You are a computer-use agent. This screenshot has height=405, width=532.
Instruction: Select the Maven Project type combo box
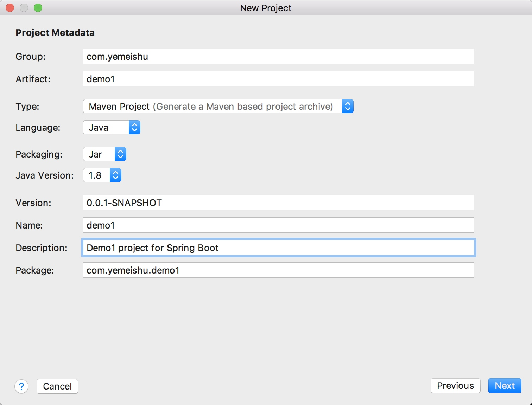pyautogui.click(x=218, y=106)
